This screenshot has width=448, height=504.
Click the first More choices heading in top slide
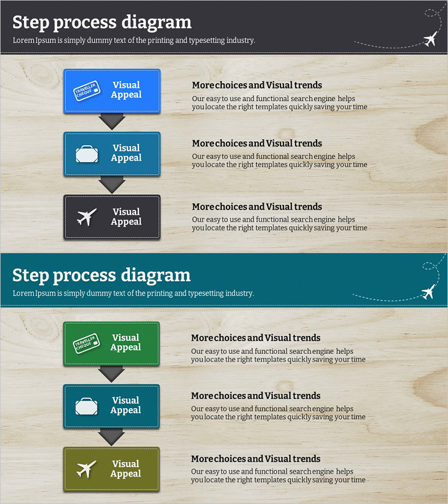coord(257,85)
